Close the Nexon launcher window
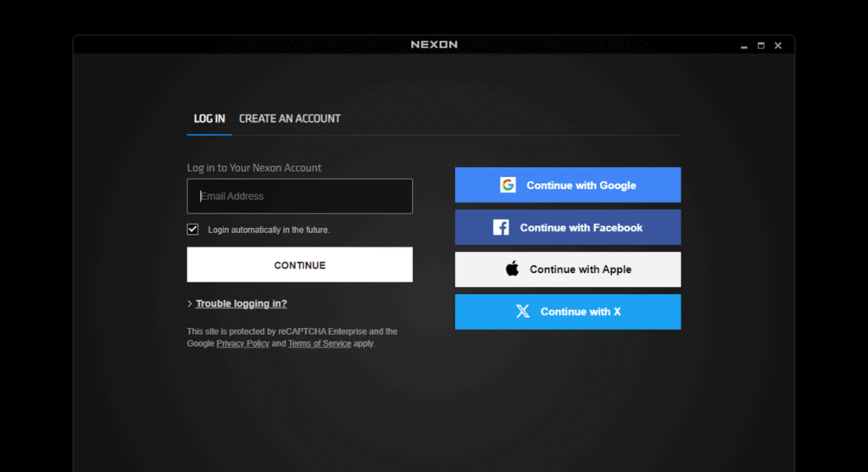Screen dimensions: 868x472 [x=778, y=46]
